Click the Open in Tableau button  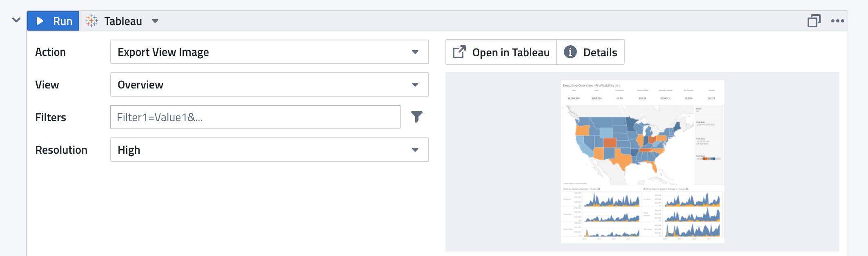501,52
